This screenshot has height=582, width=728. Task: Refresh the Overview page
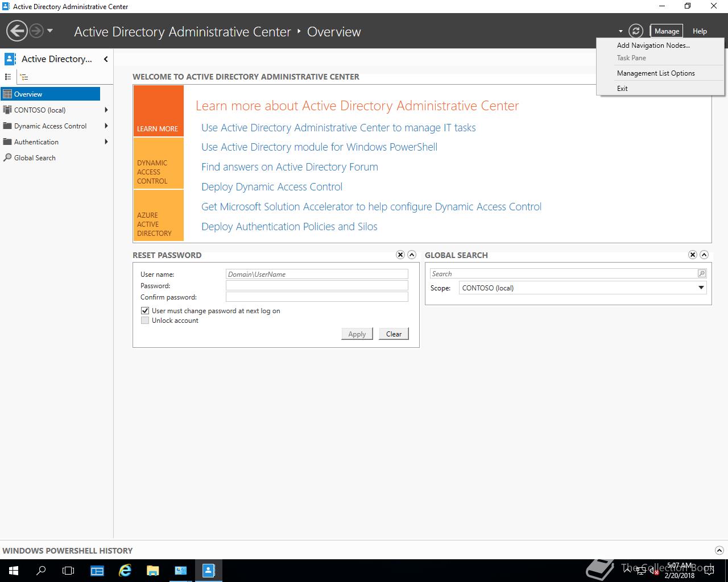(x=636, y=31)
